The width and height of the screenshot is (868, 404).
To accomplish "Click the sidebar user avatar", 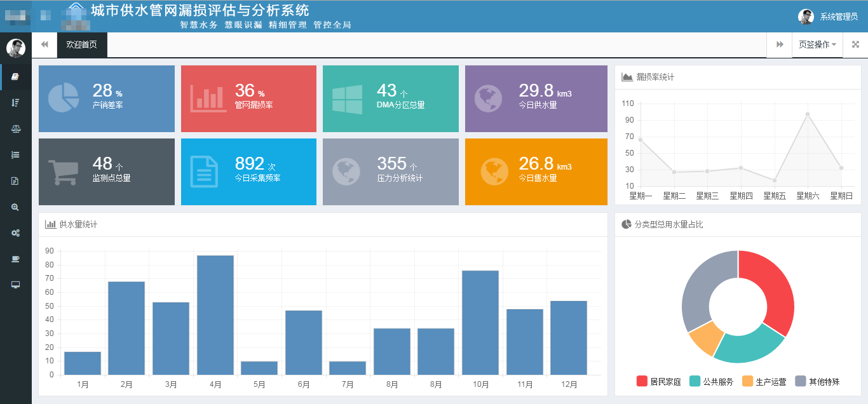I will [15, 48].
